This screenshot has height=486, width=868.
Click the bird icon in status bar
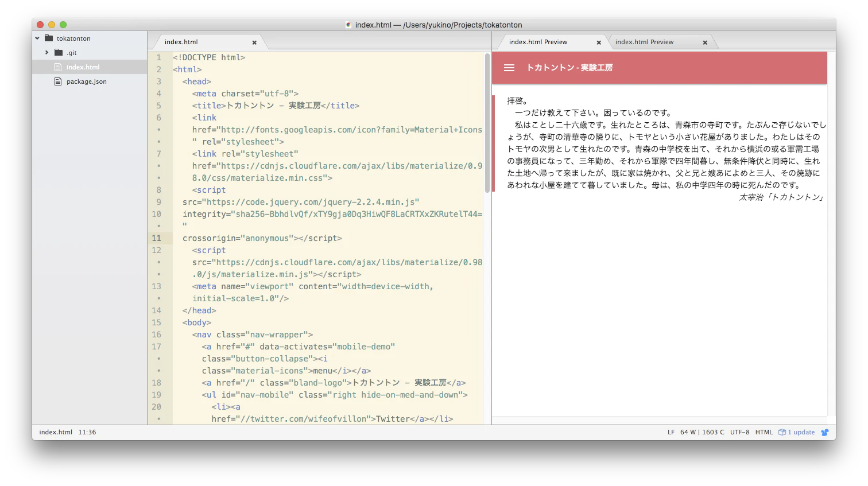tap(825, 432)
